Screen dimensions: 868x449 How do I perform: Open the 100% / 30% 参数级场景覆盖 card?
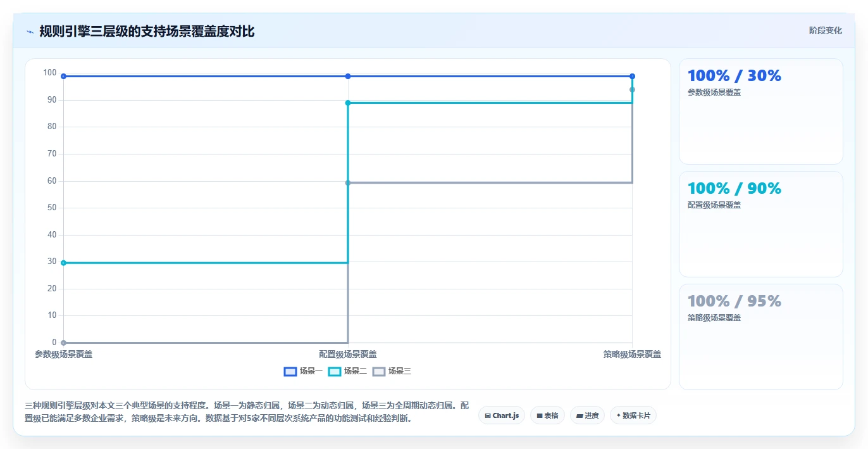click(x=760, y=111)
